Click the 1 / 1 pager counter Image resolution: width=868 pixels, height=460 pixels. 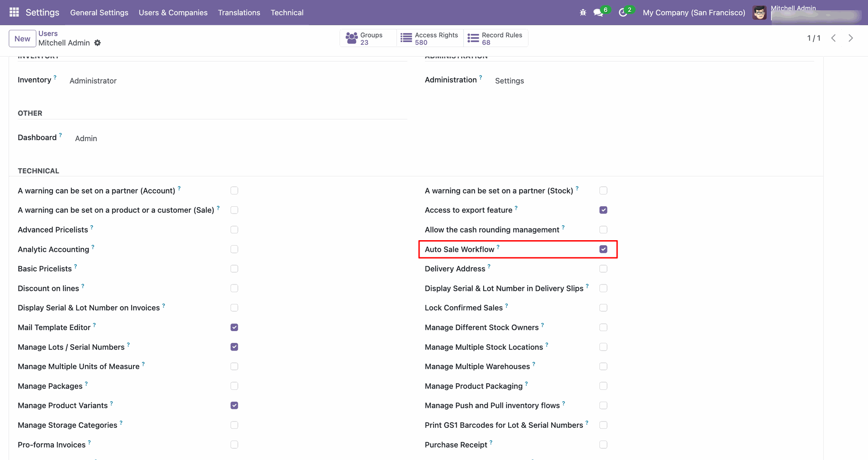click(814, 38)
